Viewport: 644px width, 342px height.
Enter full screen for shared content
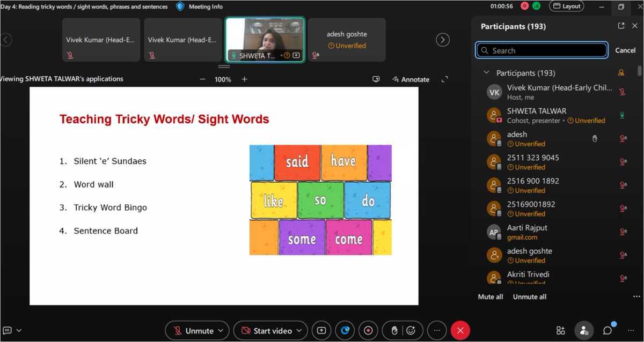tap(444, 79)
